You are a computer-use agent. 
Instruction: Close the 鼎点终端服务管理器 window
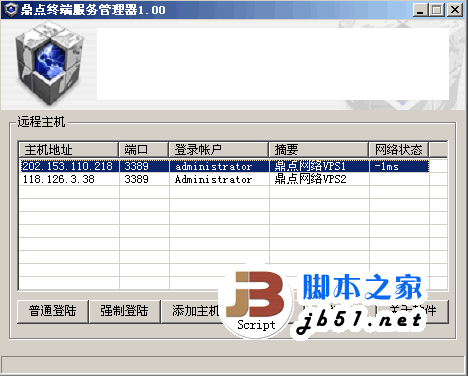[x=455, y=10]
